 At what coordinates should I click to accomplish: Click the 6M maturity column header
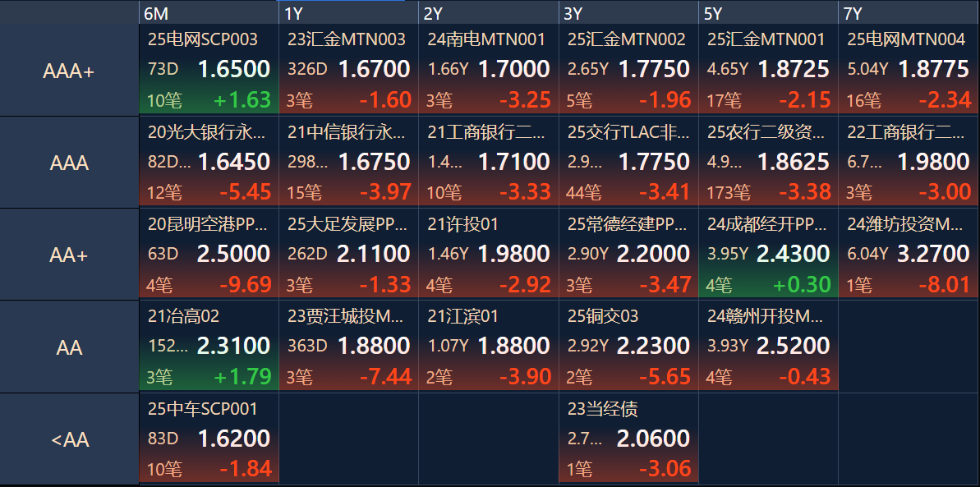(x=209, y=12)
